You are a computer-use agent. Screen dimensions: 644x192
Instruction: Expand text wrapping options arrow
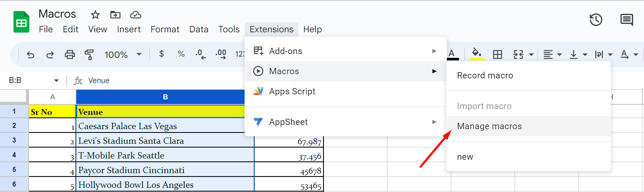[x=610, y=54]
